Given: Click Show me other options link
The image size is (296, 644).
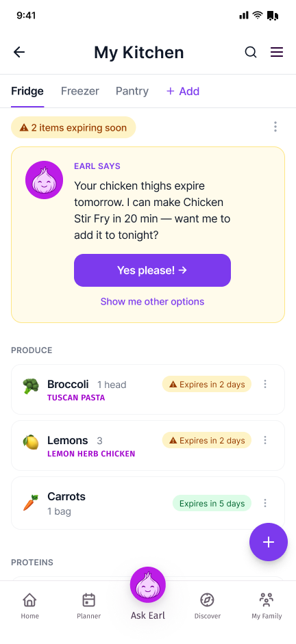Looking at the screenshot, I should (153, 301).
